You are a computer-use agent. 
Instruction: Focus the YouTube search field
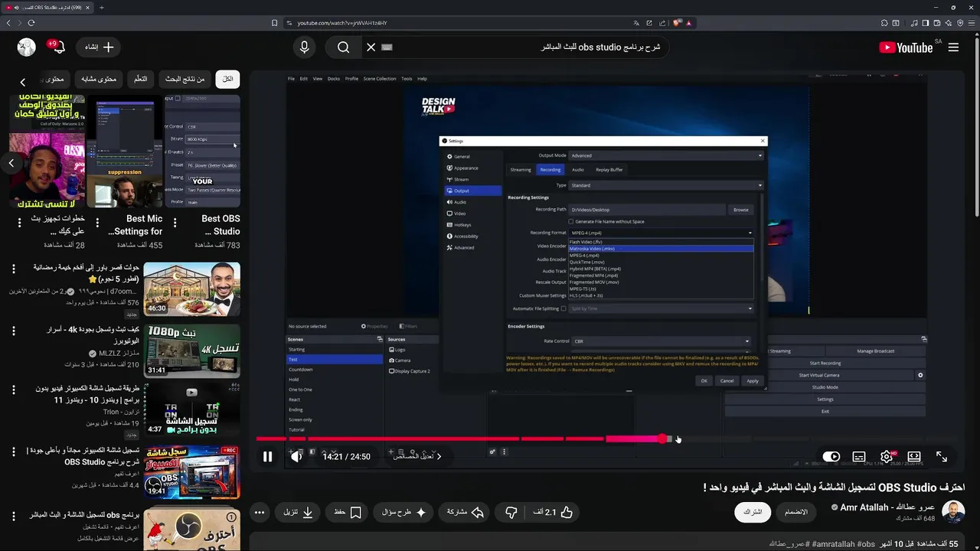tap(528, 47)
